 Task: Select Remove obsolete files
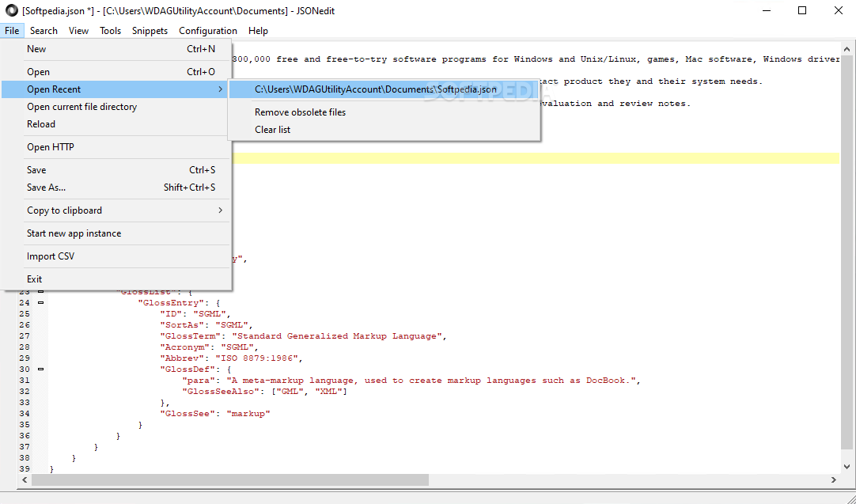point(384,112)
